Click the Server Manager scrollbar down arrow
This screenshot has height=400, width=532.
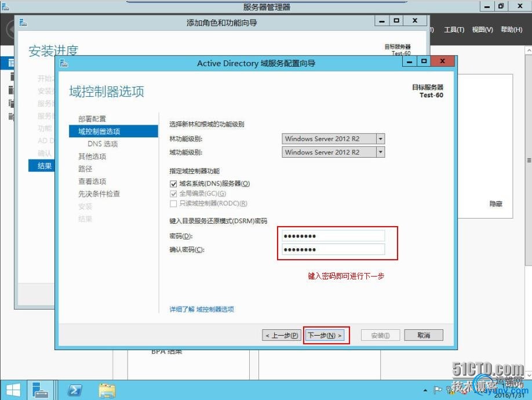(529, 375)
